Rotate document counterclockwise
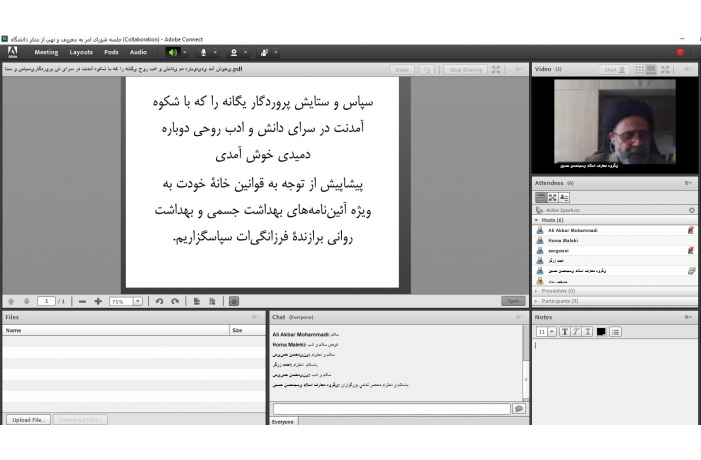 click(159, 301)
